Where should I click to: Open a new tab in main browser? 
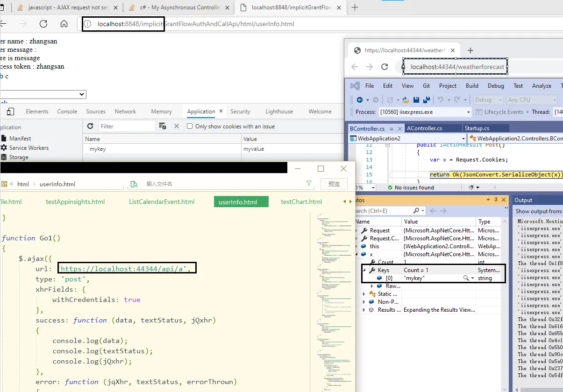[355, 7]
